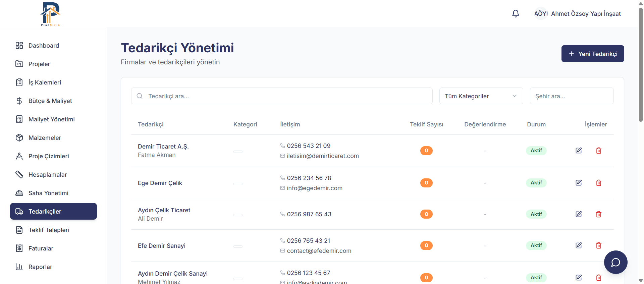Focus the Şehir ara input field
Screen dimensions: 644x284
572,96
